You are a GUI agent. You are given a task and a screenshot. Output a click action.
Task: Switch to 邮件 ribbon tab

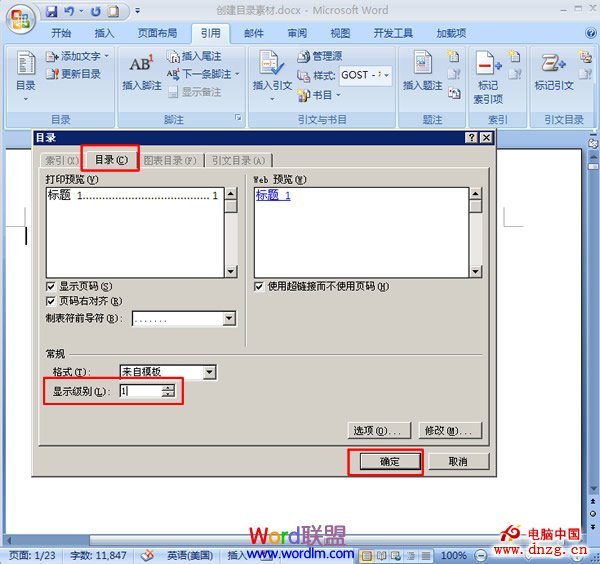pos(254,33)
